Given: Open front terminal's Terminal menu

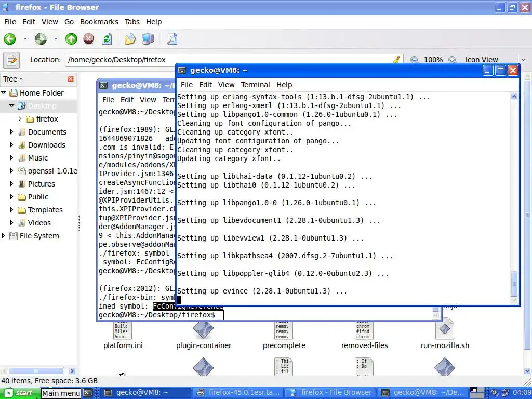Looking at the screenshot, I should (x=256, y=85).
